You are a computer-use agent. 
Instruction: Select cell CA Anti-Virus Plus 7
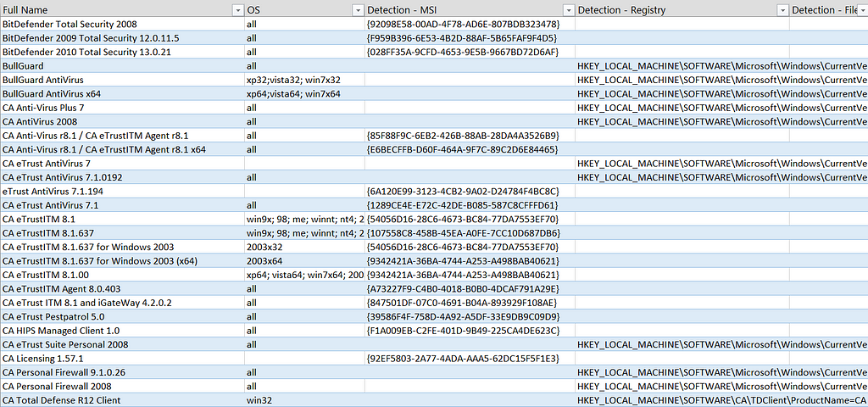(x=122, y=108)
